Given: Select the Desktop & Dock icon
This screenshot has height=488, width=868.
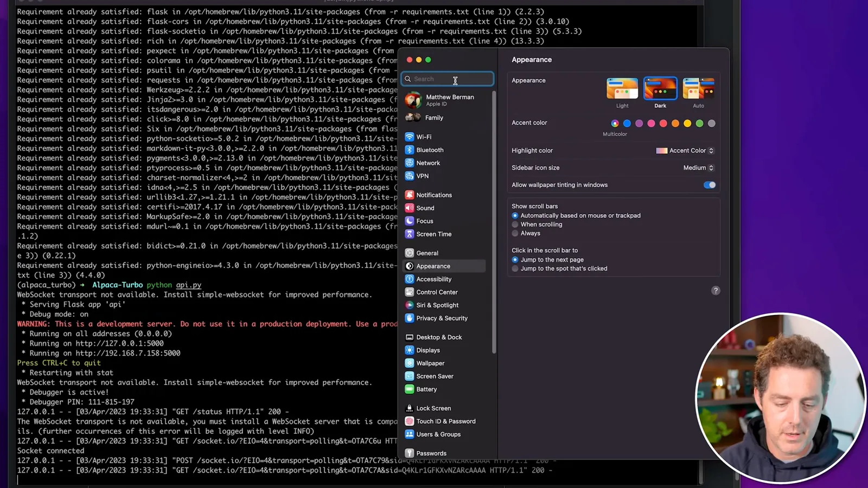Looking at the screenshot, I should click(x=410, y=337).
